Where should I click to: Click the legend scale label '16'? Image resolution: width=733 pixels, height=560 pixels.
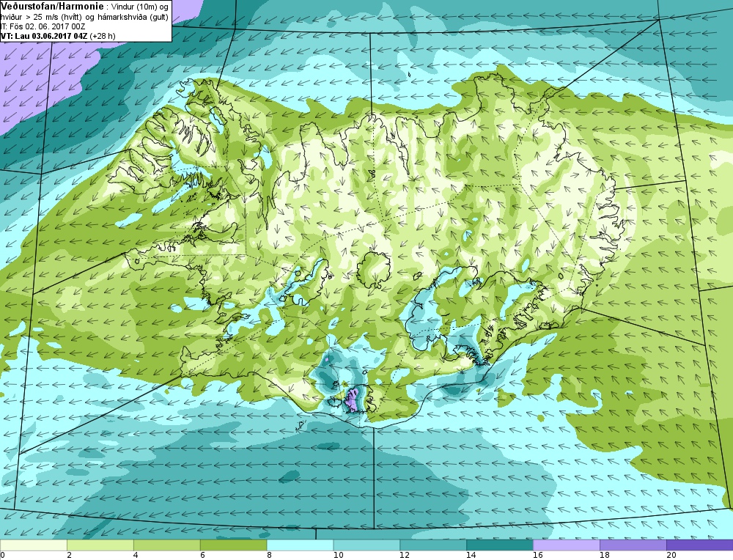[537, 556]
